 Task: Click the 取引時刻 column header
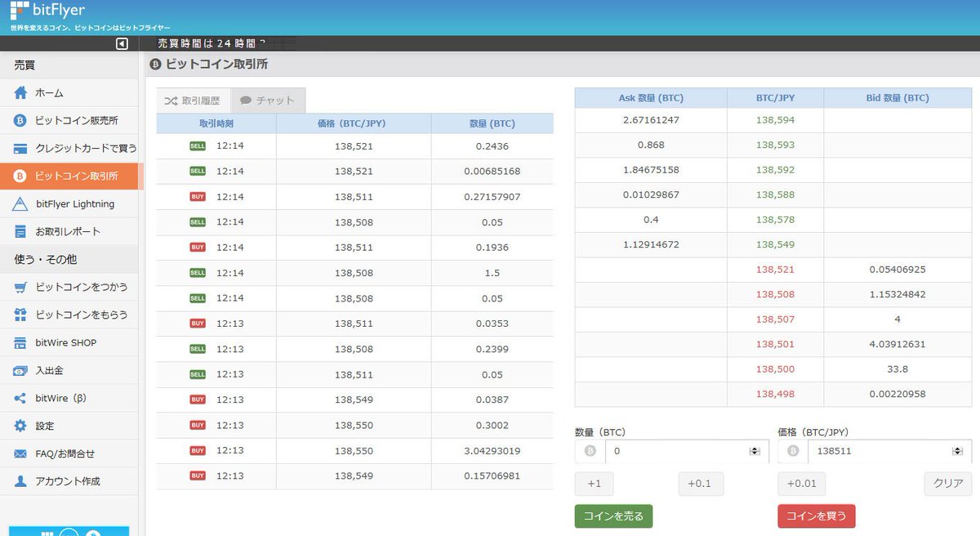tap(216, 124)
